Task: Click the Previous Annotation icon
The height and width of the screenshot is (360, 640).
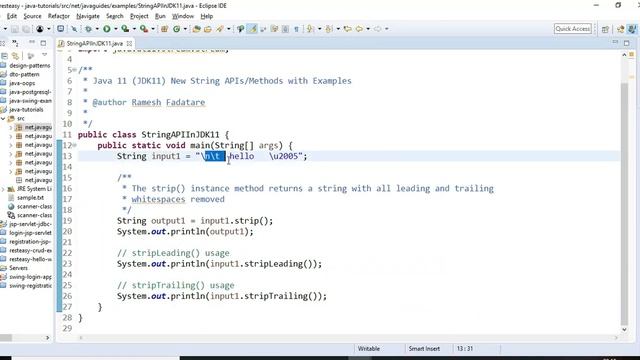Action: tap(329, 29)
